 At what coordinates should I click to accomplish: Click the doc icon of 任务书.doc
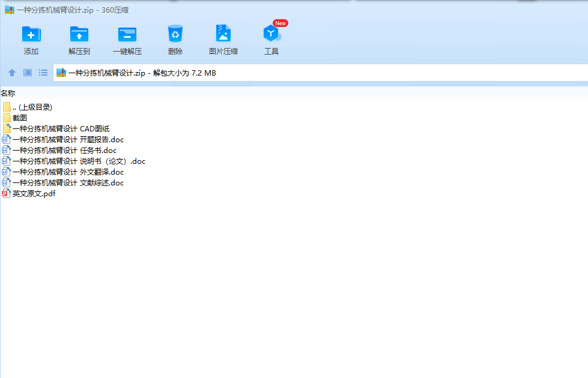click(6, 150)
